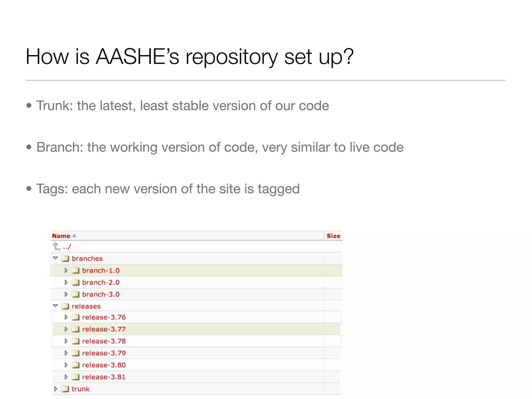
Task: Click the branch-1.0 folder icon
Action: tap(76, 270)
